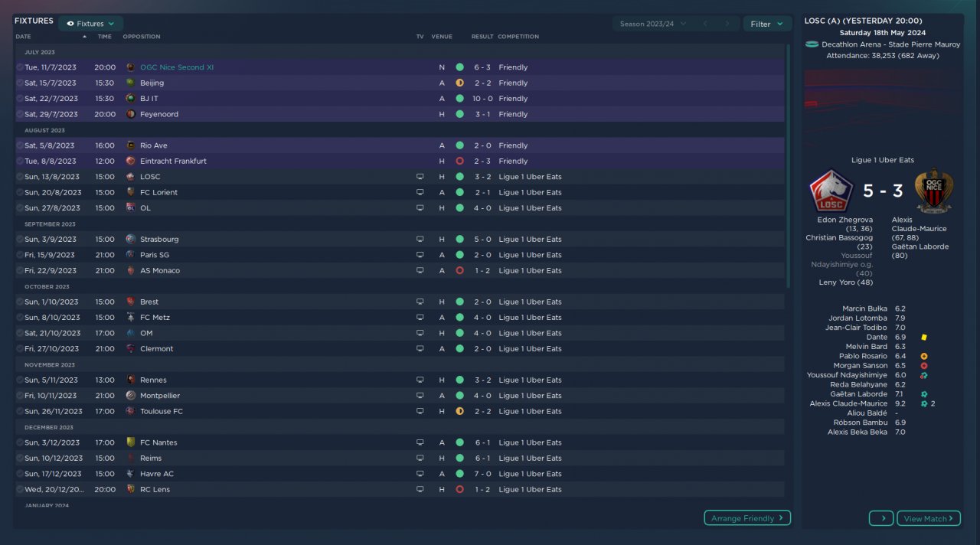Toggle the check circle on the Feyenoord row

20,114
